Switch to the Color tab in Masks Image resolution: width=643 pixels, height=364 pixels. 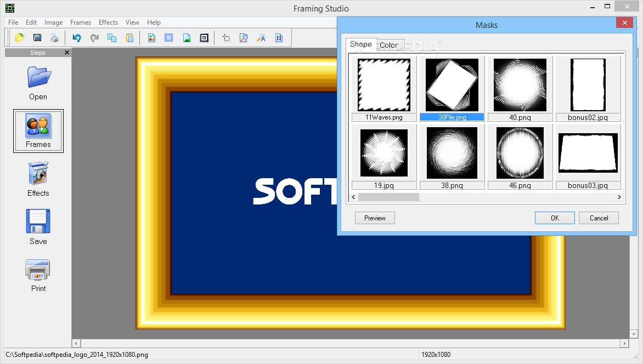pos(389,45)
